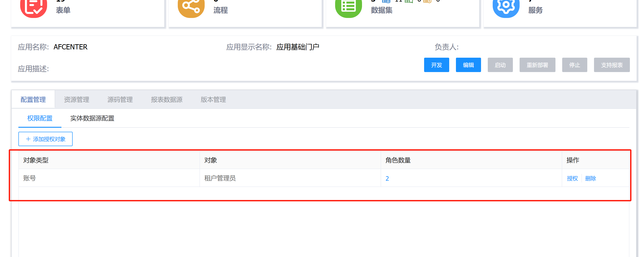Click the small orange table-gear icon
This screenshot has width=644, height=257.
coord(427,1)
